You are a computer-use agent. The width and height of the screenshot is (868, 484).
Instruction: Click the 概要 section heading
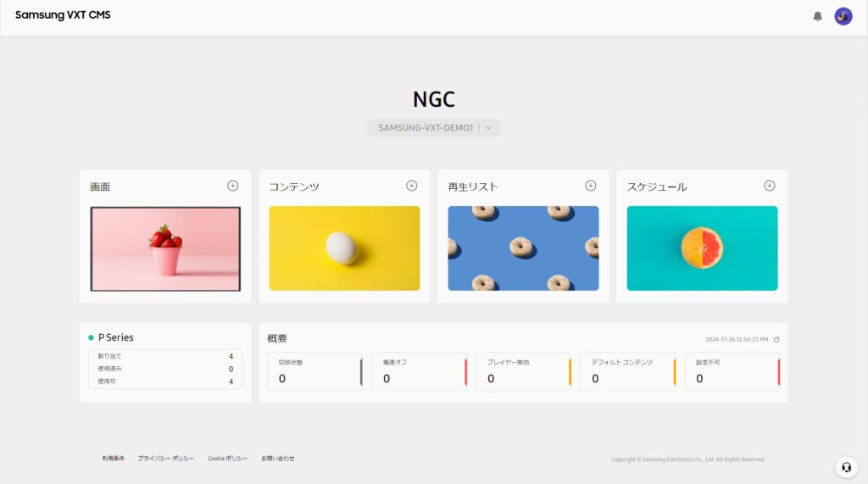[x=277, y=338]
